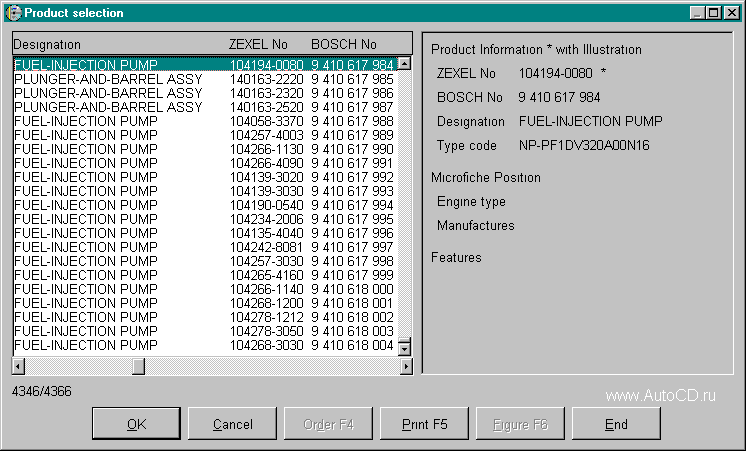Viewport: 746px width, 451px height.
Task: Select the pump row 104257-4003
Action: pyautogui.click(x=205, y=135)
